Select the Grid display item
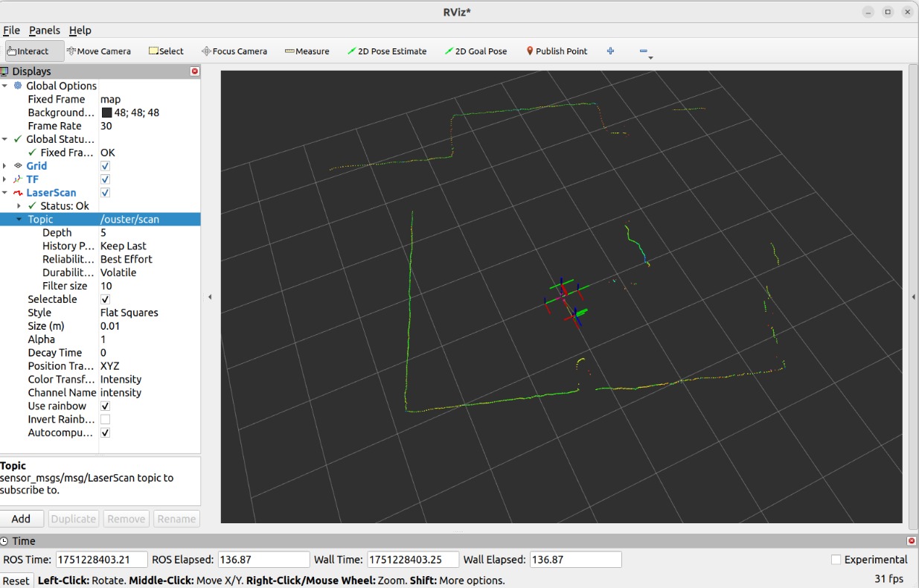This screenshot has height=588, width=919. click(x=36, y=166)
